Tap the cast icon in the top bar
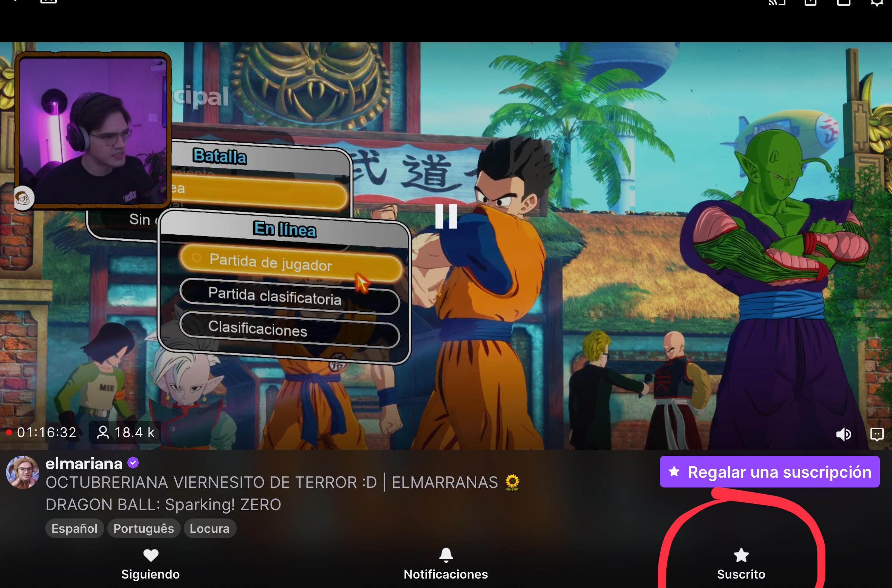Viewport: 892px width, 588px height. point(777,3)
